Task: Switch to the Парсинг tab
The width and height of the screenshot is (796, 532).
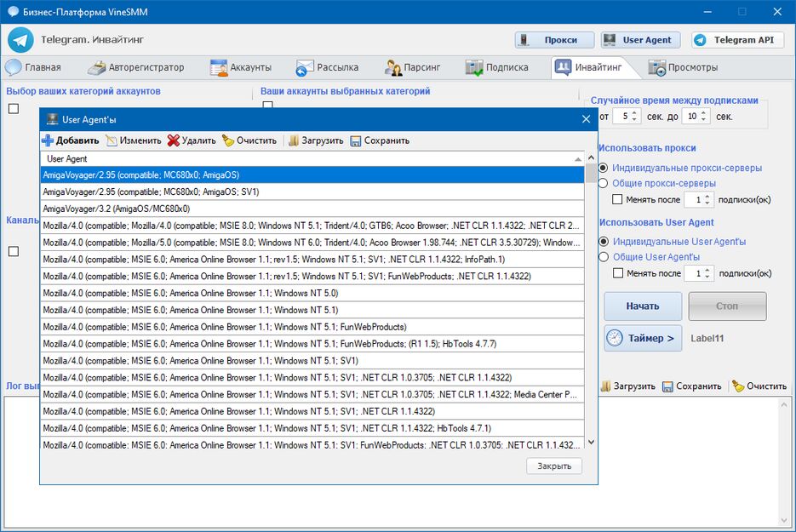Action: coord(412,67)
